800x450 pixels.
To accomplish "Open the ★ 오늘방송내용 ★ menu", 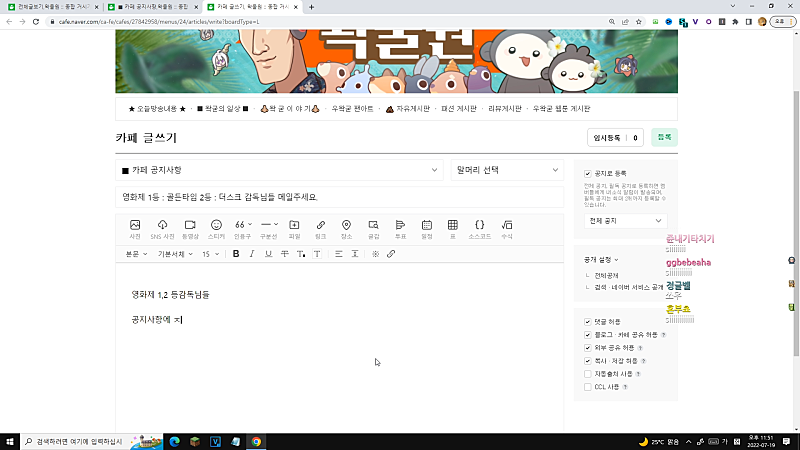I will click(157, 109).
